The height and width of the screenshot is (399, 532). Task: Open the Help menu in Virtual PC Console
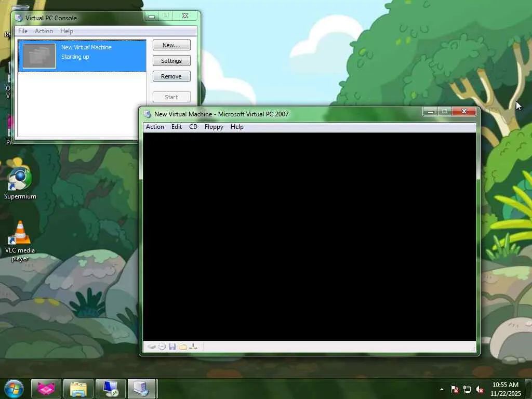click(x=66, y=31)
